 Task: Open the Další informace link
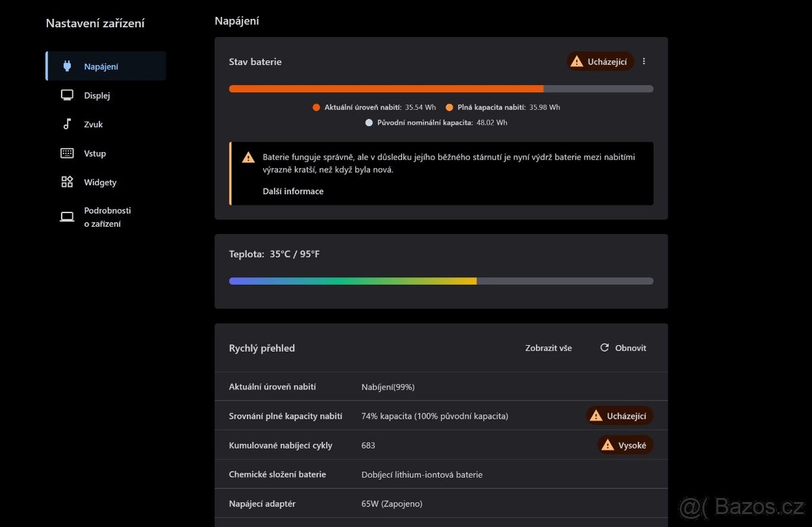point(293,191)
